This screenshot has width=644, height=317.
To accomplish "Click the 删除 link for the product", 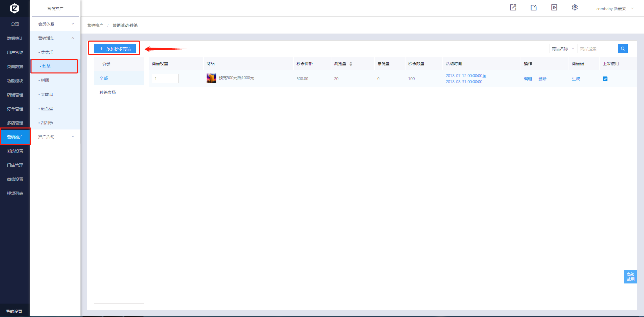I will coord(542,79).
